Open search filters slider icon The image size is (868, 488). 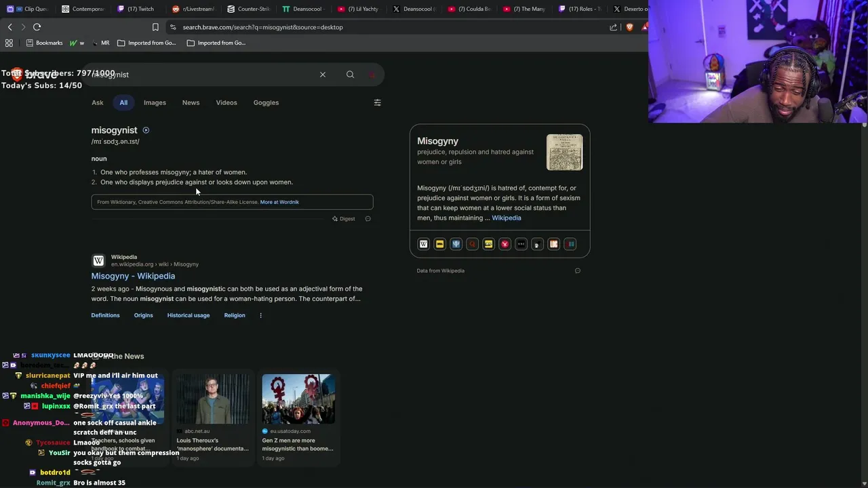[377, 102]
